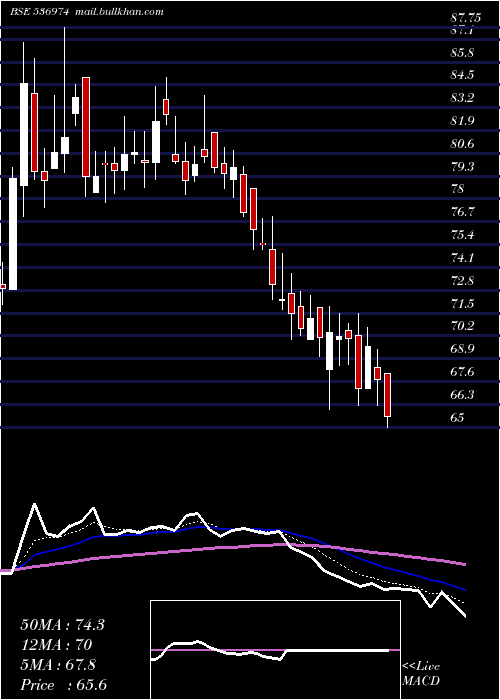Click the 81.9 price axis label
The width and height of the screenshot is (500, 700).
click(462, 121)
